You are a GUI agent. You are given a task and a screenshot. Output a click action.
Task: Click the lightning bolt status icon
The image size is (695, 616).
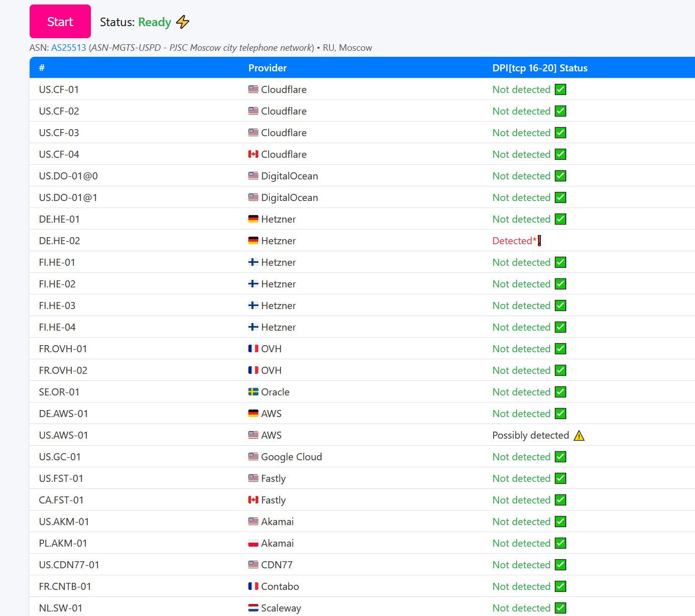[x=183, y=22]
